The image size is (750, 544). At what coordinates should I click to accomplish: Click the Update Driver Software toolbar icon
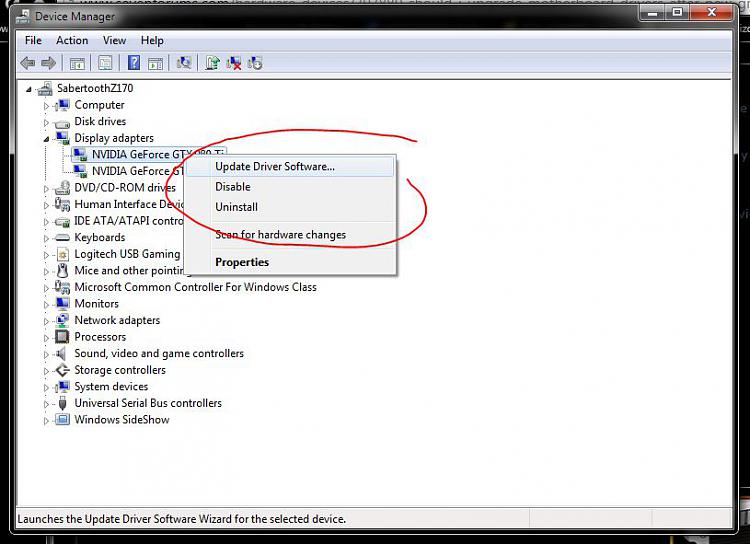(212, 63)
